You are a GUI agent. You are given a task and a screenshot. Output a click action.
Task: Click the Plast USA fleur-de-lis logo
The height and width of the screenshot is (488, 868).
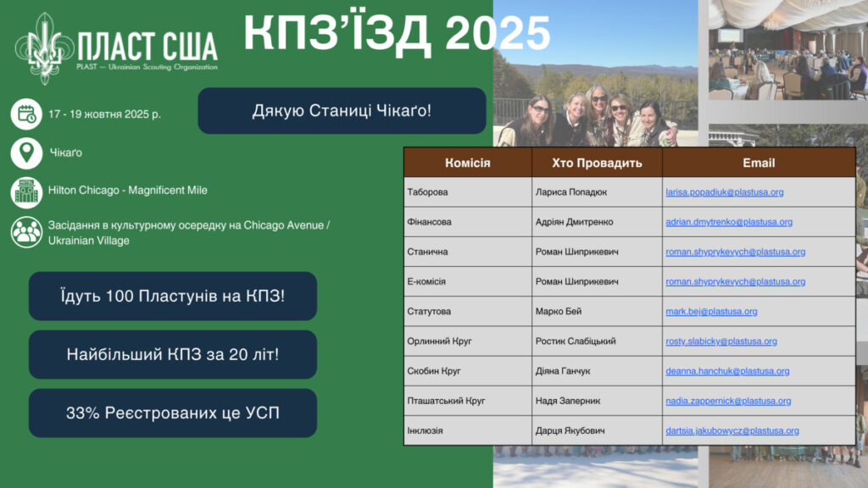44,49
